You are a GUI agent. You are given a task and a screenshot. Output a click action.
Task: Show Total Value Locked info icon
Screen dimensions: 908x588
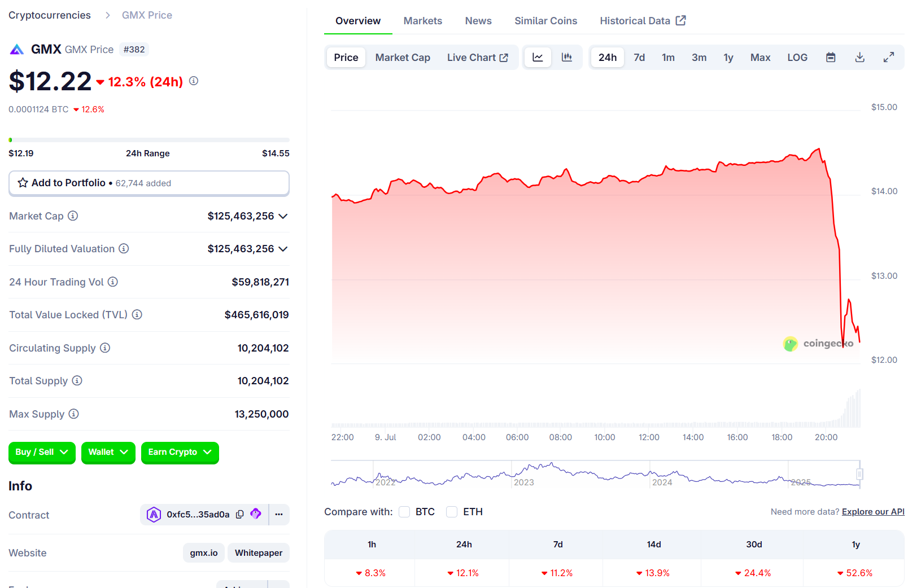137,314
